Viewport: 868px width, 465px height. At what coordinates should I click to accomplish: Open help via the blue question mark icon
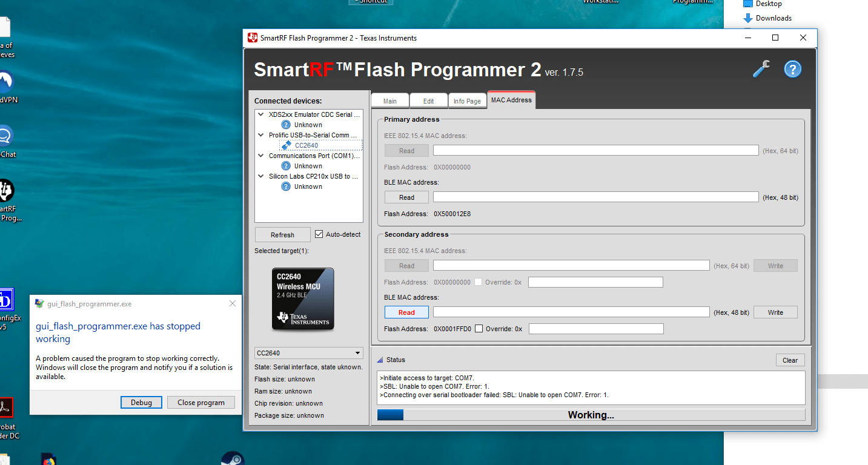[x=793, y=69]
